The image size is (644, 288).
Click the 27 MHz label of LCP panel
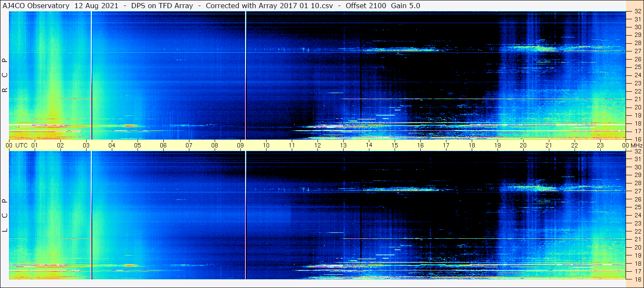[637, 191]
